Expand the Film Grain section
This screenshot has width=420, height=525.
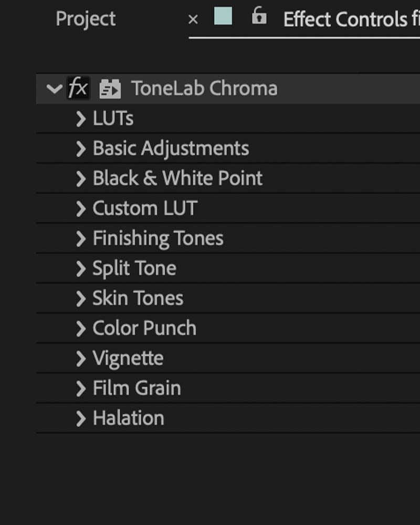(x=81, y=388)
